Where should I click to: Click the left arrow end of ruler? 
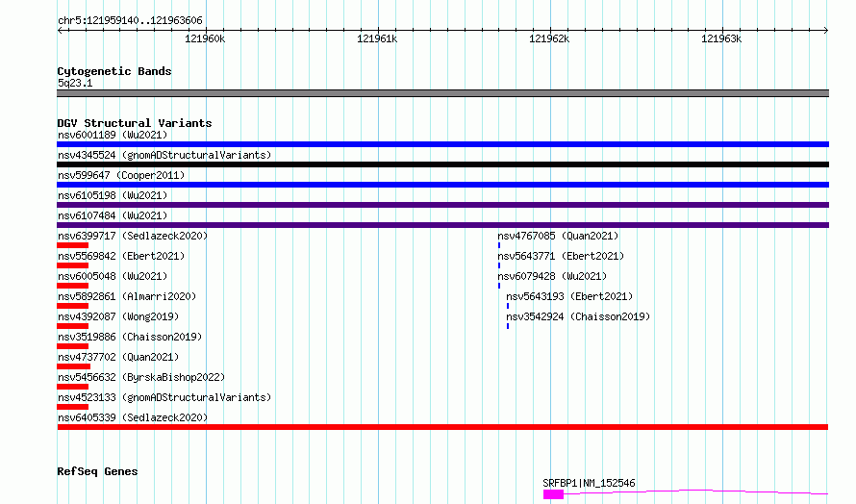point(60,30)
